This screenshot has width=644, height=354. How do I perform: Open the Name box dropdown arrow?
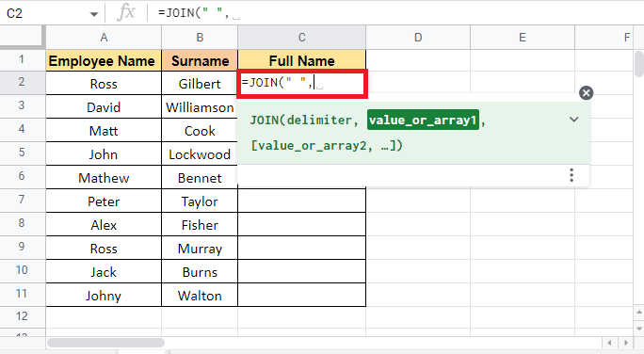click(x=93, y=14)
